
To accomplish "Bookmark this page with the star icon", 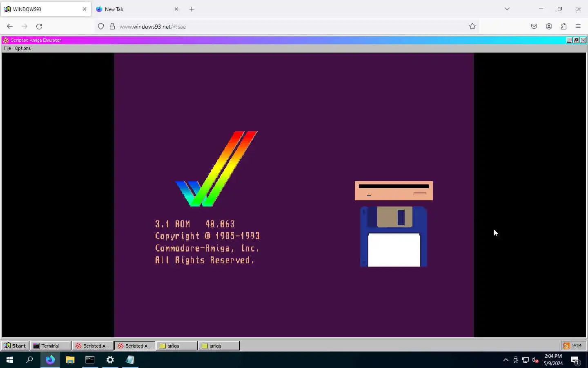I will point(472,27).
